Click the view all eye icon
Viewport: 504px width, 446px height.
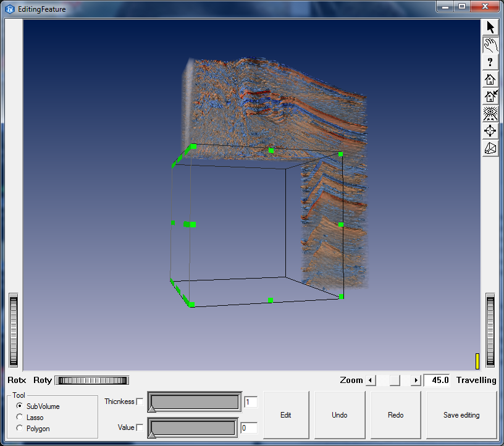490,114
